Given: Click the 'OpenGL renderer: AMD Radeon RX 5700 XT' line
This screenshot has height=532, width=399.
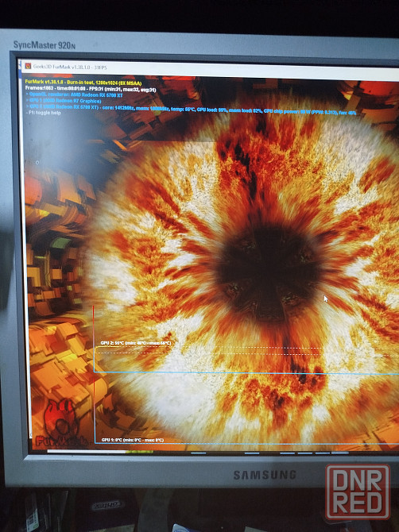Looking at the screenshot, I should coord(74,95).
